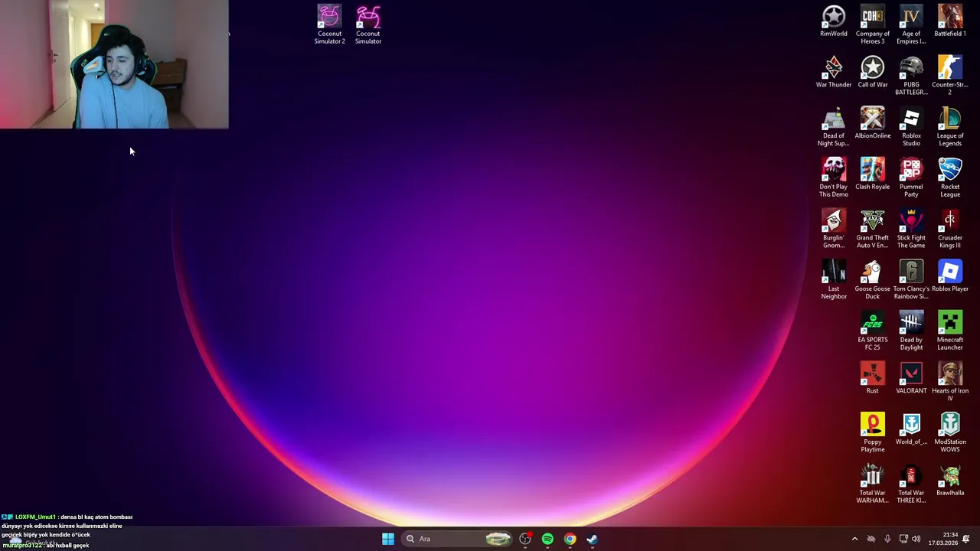Open Poppy Playtime desktop icon

[872, 433]
